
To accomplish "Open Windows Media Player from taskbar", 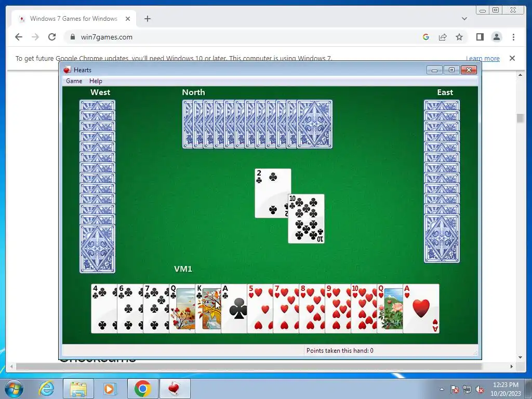I will pyautogui.click(x=110, y=389).
